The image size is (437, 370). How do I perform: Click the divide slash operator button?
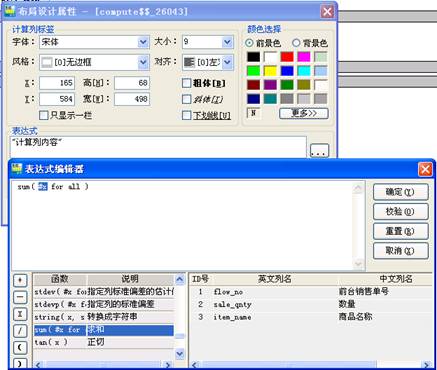pyautogui.click(x=20, y=331)
